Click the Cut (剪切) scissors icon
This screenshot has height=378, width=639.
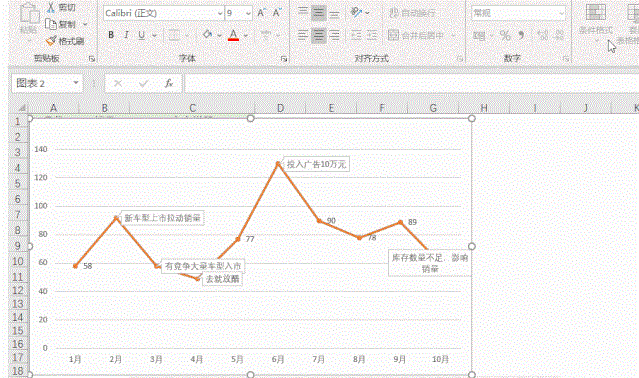tap(51, 8)
